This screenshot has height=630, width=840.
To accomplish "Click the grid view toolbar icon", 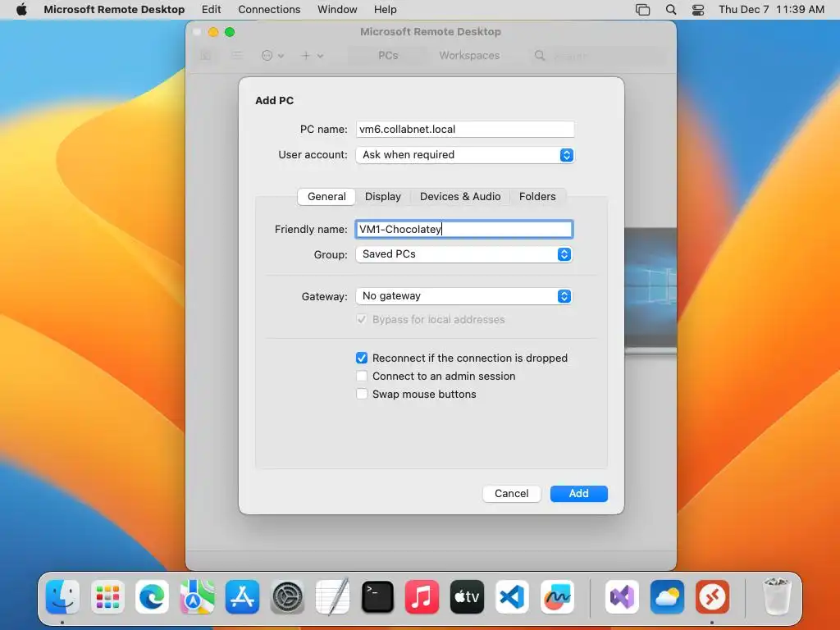I will coord(206,55).
